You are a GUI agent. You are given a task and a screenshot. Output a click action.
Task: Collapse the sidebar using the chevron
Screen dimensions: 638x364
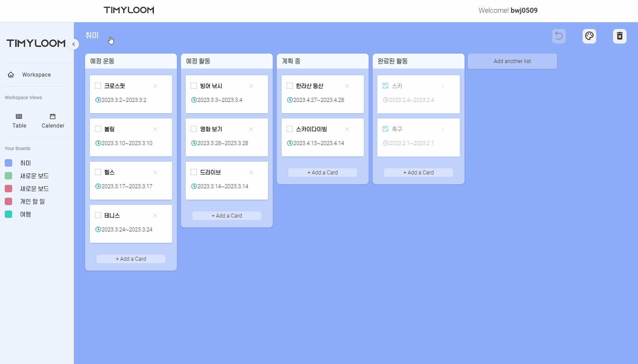[x=74, y=44]
